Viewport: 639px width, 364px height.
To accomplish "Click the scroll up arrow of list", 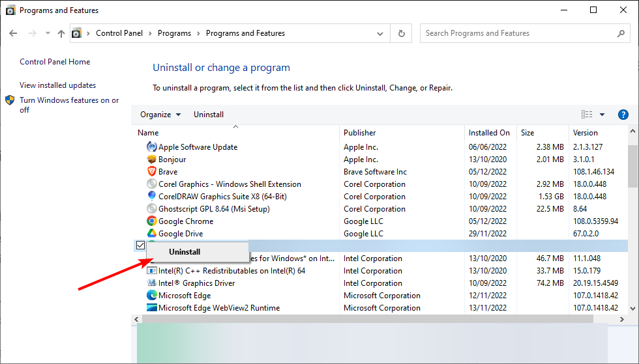I will click(x=632, y=132).
